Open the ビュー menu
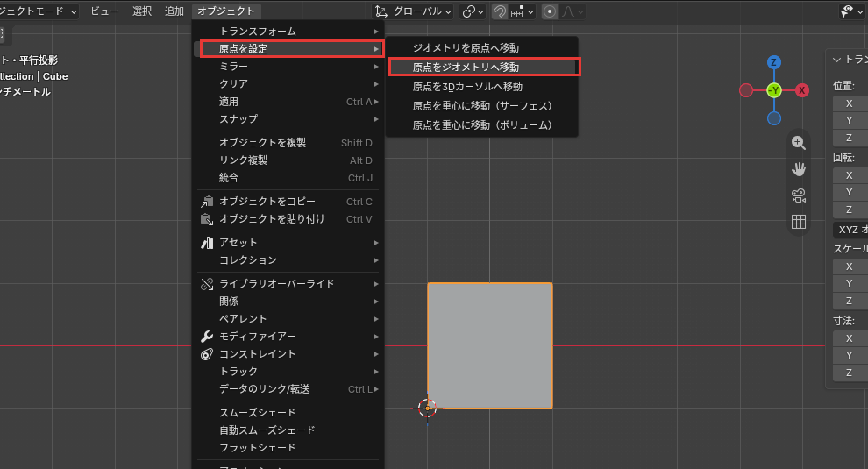 [104, 11]
